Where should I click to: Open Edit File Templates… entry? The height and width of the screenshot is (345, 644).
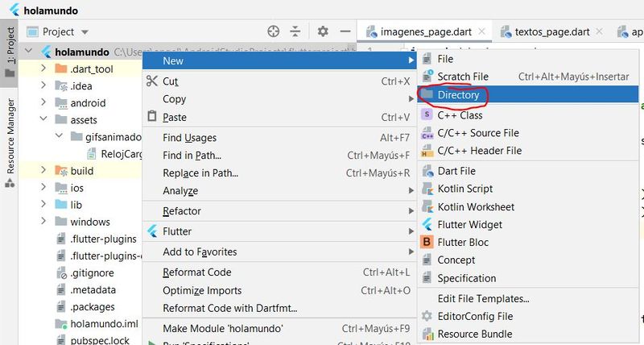coord(528,298)
